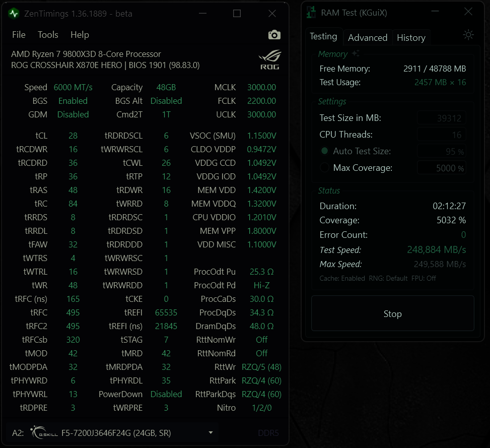Click the Auto Test Size percent field
The width and height of the screenshot is (490, 448).
pos(442,151)
